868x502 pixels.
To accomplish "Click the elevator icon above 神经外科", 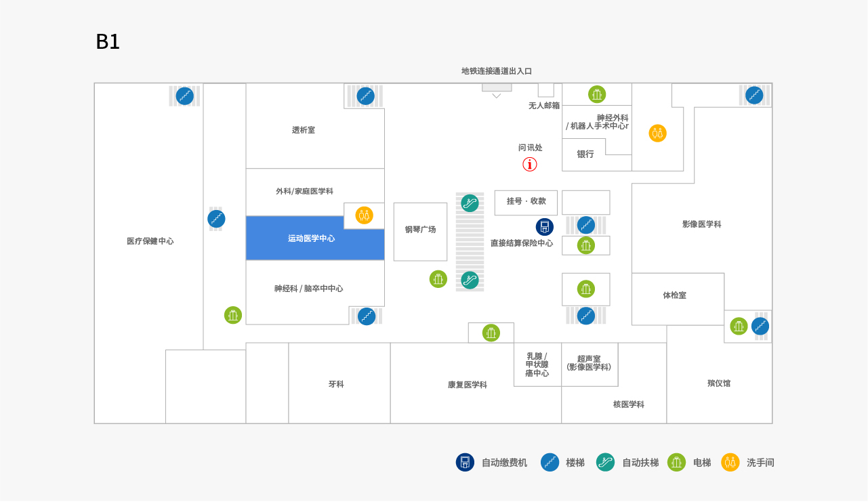I will click(597, 94).
